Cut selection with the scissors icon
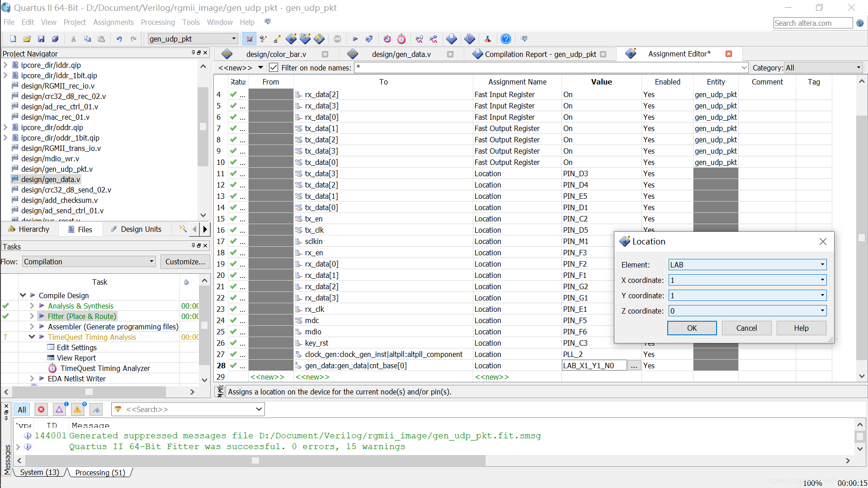 point(73,39)
